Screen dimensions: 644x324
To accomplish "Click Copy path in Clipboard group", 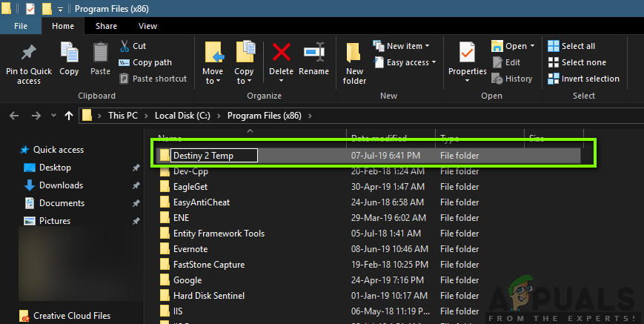I will [145, 62].
